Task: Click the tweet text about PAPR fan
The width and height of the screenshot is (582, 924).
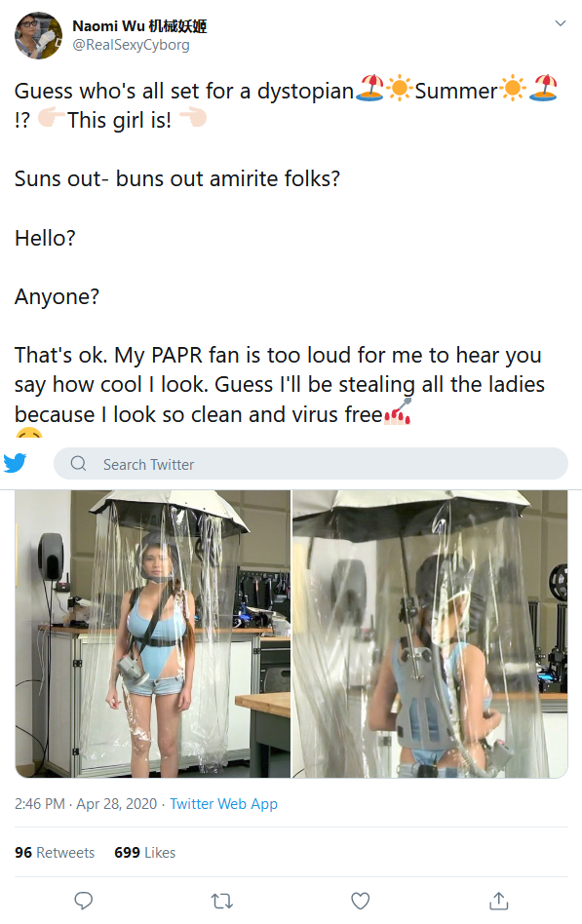Action: pos(280,384)
